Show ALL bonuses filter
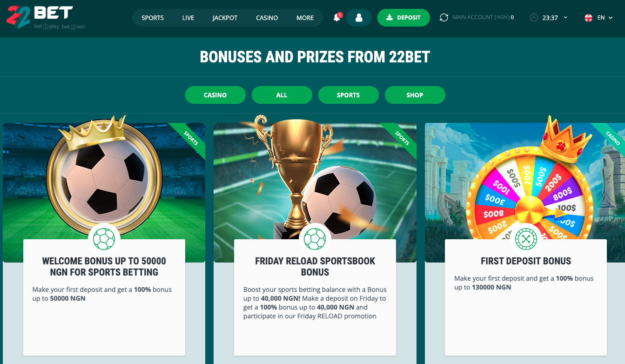Screen dimensions: 625x364 tap(282, 95)
